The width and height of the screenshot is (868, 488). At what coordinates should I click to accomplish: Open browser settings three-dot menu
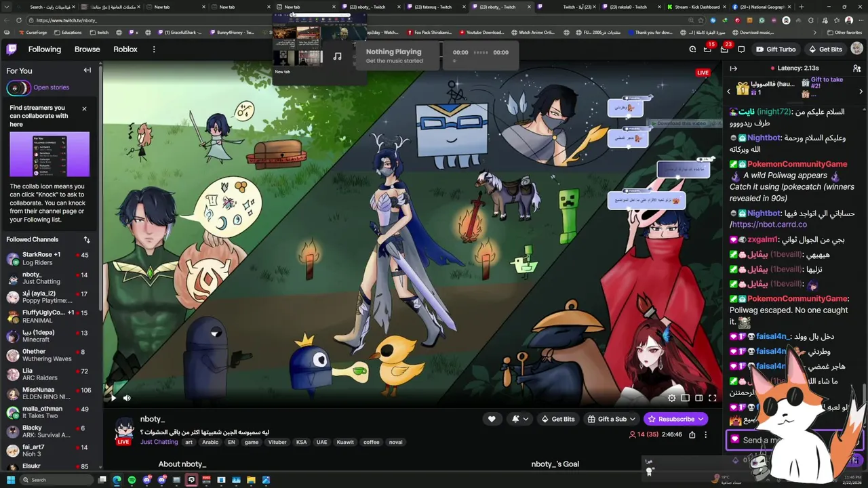point(860,20)
